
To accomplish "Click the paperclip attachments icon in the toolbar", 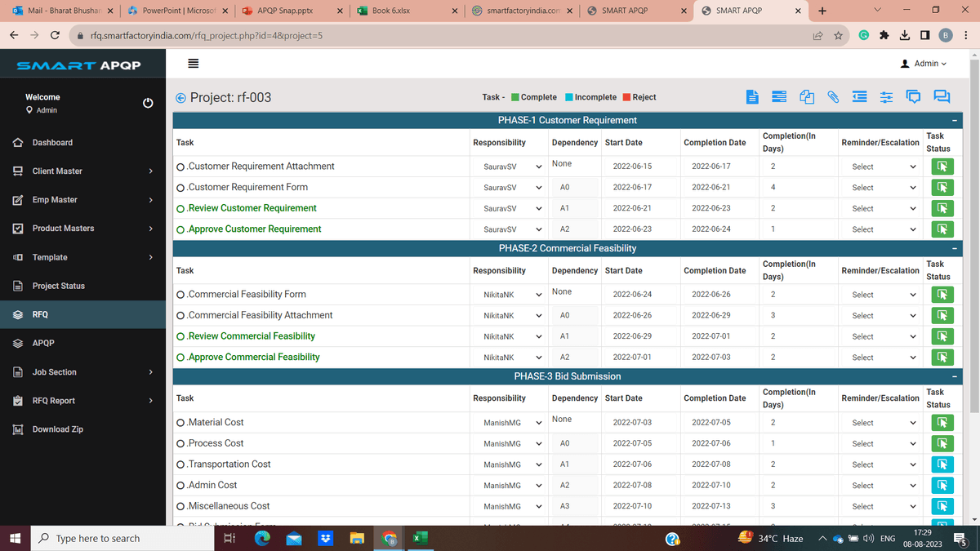I will (x=833, y=96).
